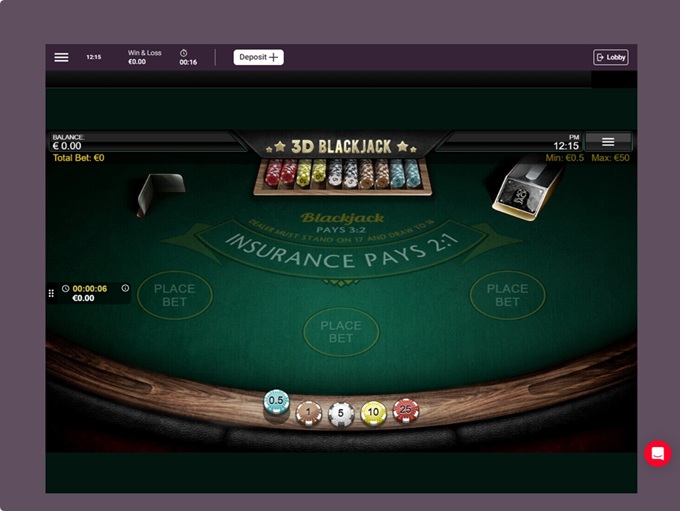Open the red live chat bubble

(x=658, y=454)
